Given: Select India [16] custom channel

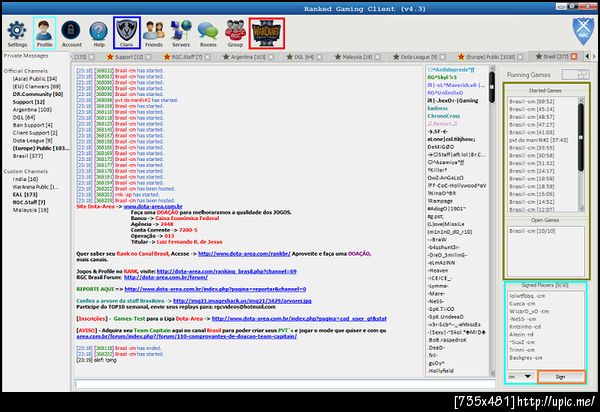Looking at the screenshot, I should point(25,179).
